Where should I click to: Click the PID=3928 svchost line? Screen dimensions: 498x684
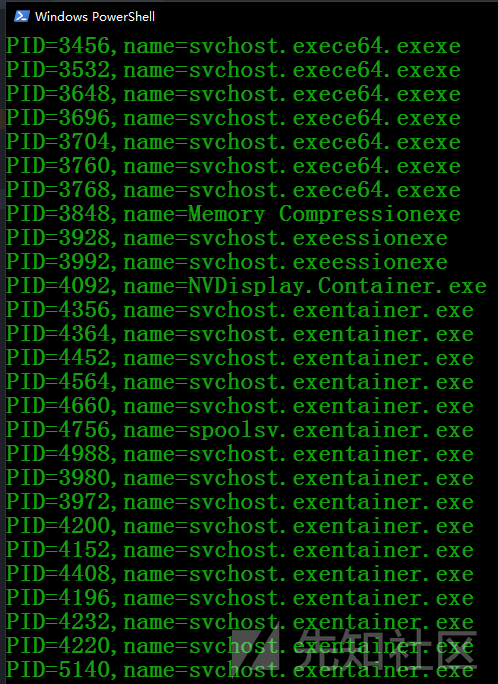coord(227,238)
